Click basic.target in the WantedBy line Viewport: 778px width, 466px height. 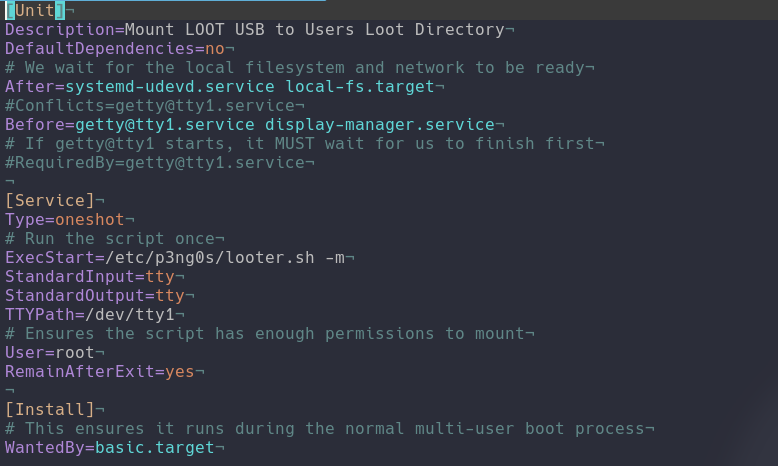click(155, 448)
